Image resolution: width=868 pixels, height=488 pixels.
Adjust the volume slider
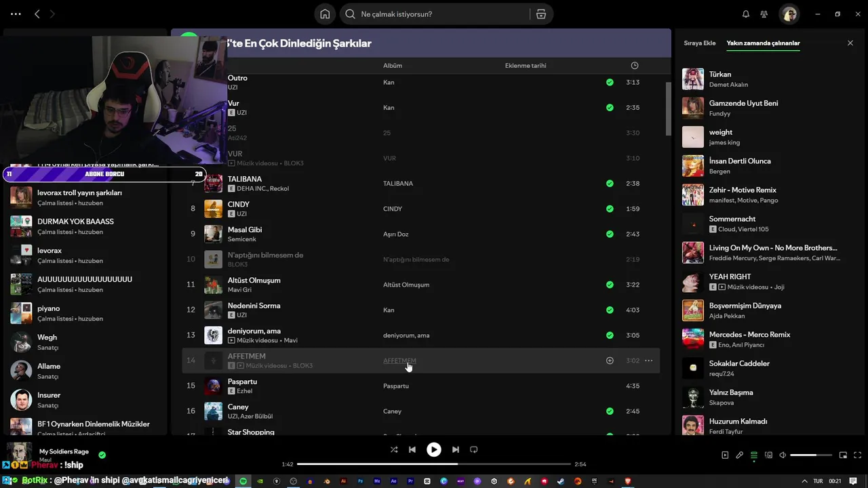coord(811,455)
